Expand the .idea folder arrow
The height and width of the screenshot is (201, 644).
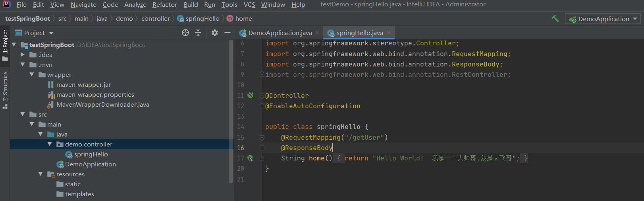[x=23, y=55]
